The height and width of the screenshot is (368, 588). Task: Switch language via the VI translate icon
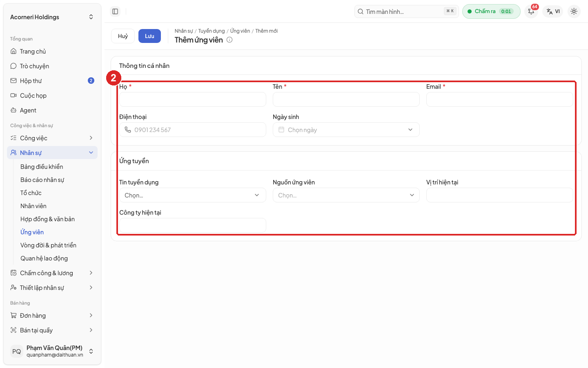point(553,11)
